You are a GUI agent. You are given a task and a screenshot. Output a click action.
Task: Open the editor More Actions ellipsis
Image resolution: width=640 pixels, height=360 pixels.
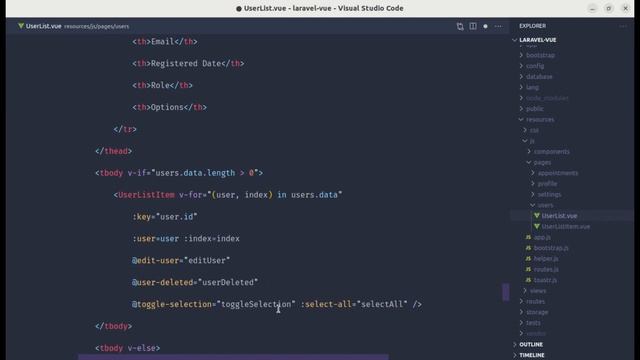(498, 26)
